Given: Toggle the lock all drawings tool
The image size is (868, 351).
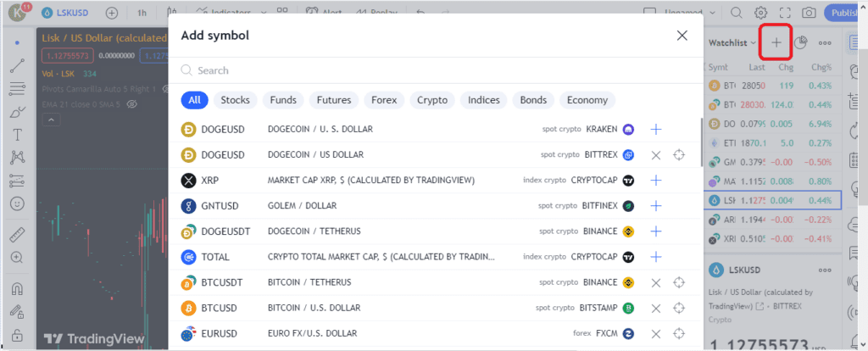Looking at the screenshot, I should (x=17, y=335).
